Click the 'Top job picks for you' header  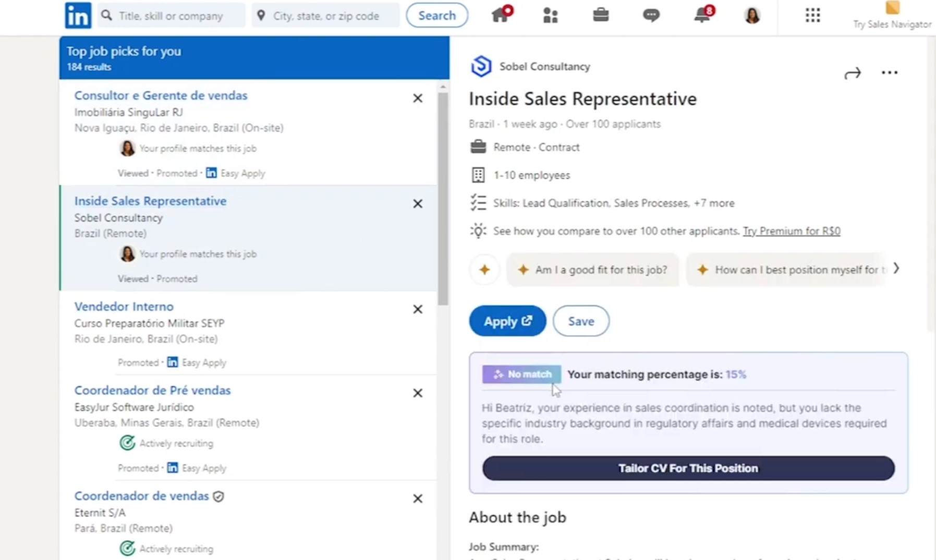pos(124,51)
